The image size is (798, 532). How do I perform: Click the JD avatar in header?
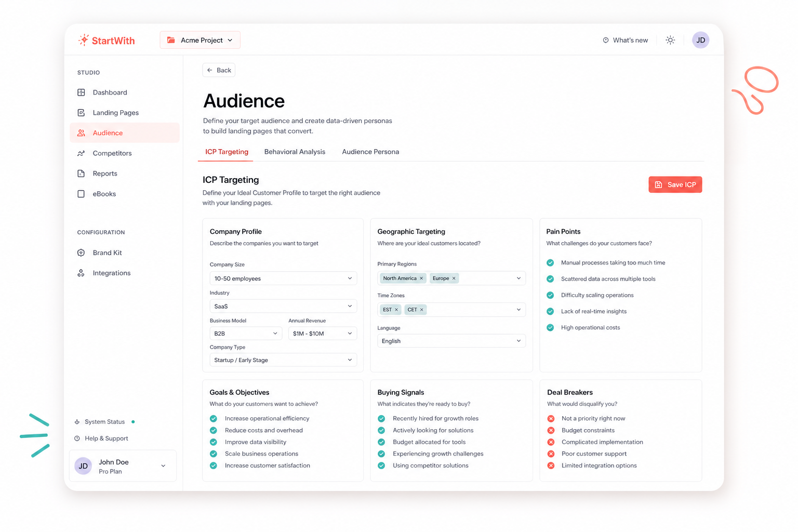coord(700,40)
